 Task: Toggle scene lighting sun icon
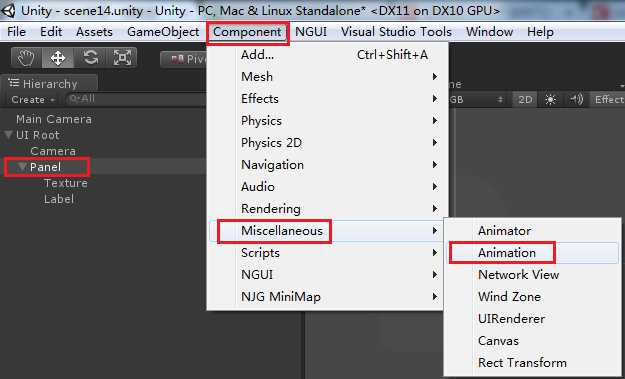[550, 100]
